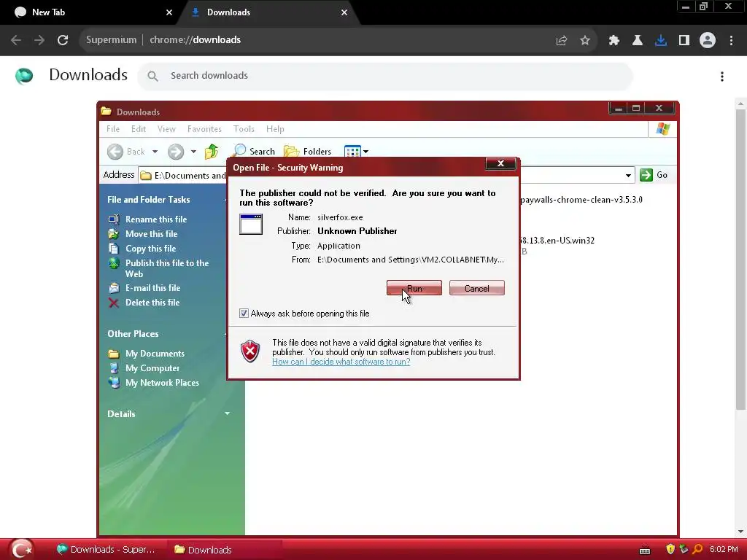Click the silverfox.exe application icon in dialog
The image size is (747, 560).
(251, 225)
